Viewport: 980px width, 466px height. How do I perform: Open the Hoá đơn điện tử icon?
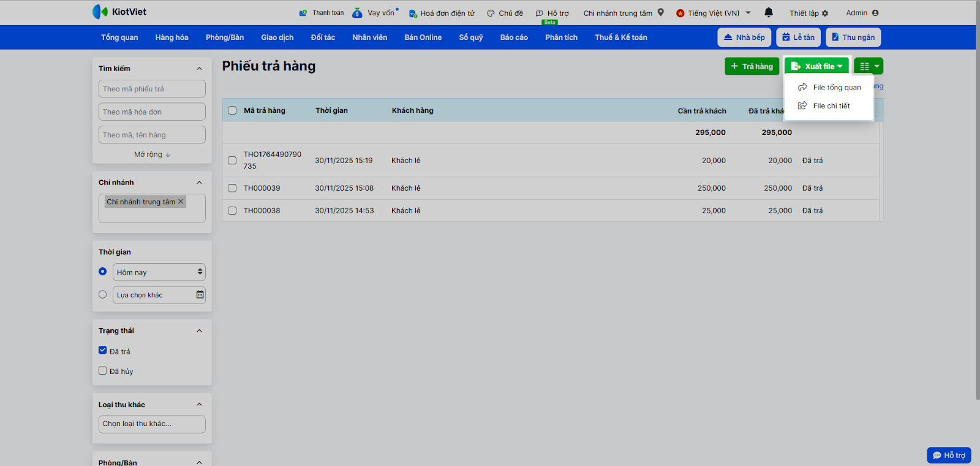(413, 13)
